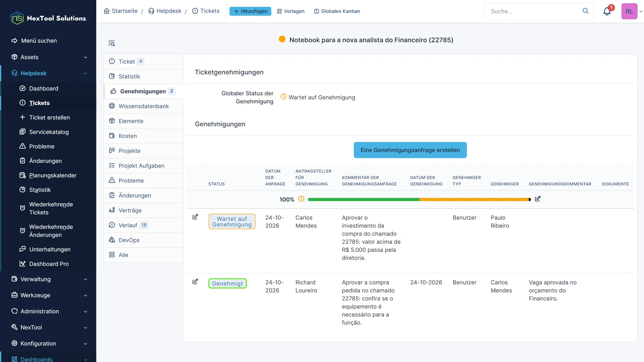Open the notifications bell icon

(x=607, y=11)
